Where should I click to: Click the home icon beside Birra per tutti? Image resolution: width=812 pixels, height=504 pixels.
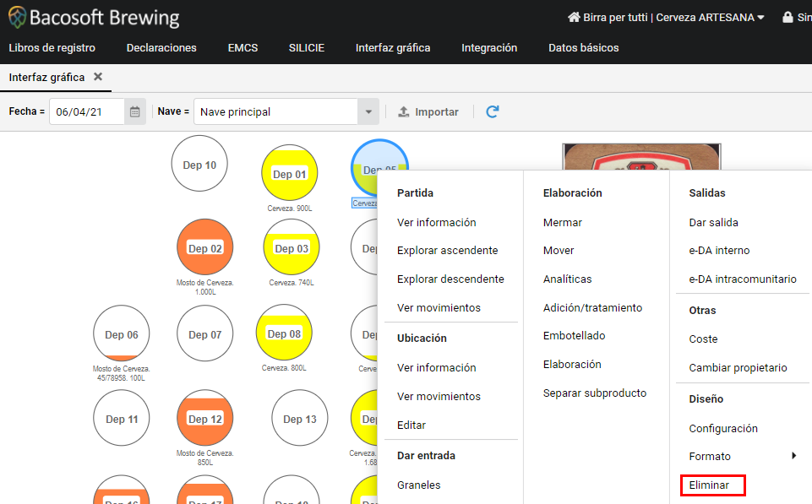point(574,17)
